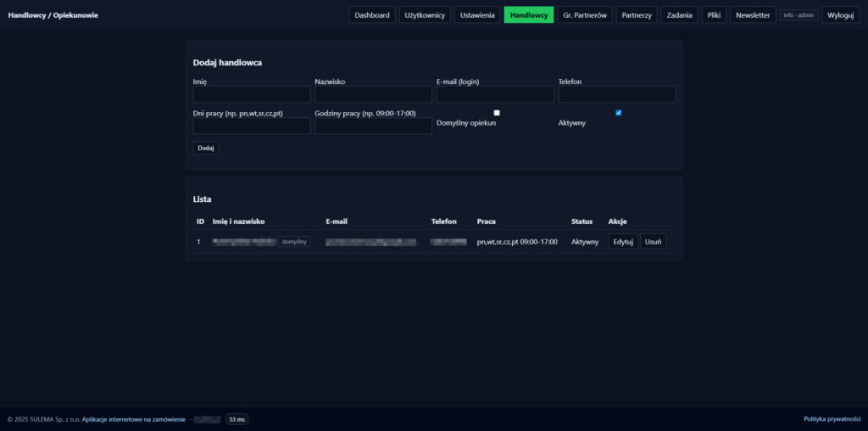Select the E-mail (login) input
The width and height of the screenshot is (868, 431).
(x=495, y=94)
